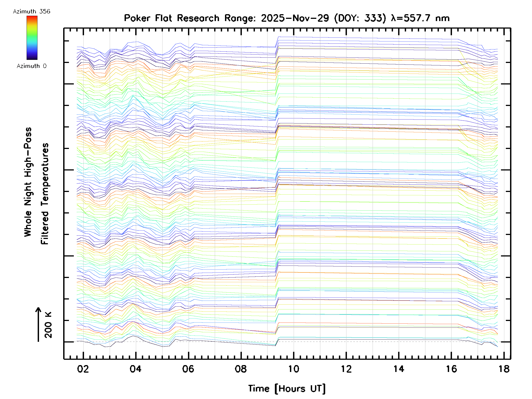Click the 'Azimuth 0' legend label
The image size is (532, 399).
[31, 66]
